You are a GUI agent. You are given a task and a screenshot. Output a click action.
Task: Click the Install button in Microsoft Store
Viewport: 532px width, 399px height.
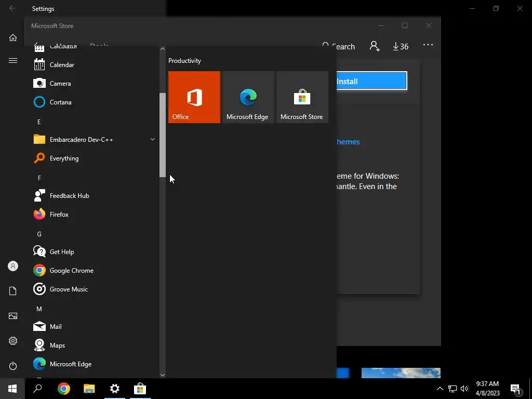click(371, 81)
